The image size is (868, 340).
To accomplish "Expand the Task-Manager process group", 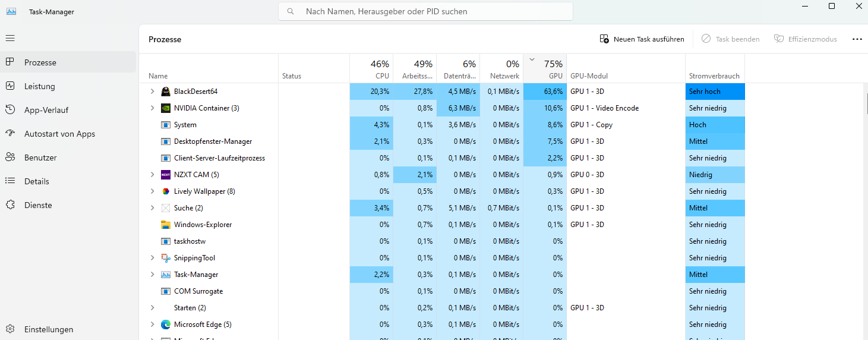I will point(152,275).
